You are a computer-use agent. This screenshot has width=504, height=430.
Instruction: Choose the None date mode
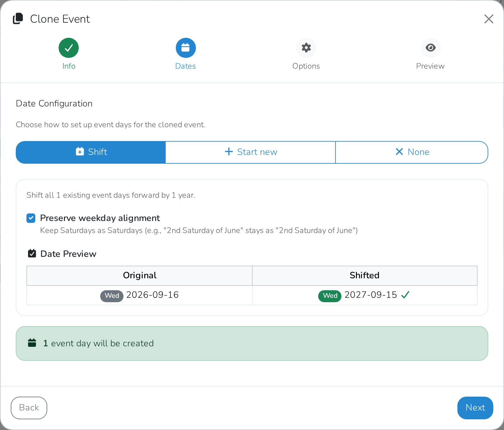point(412,152)
